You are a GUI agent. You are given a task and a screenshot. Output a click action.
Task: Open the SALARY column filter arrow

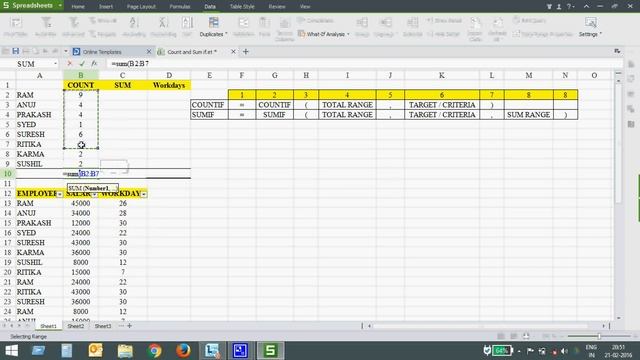pos(95,194)
